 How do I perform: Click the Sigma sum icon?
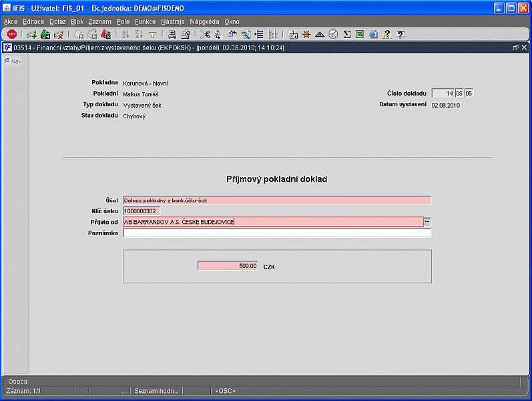tap(346, 34)
